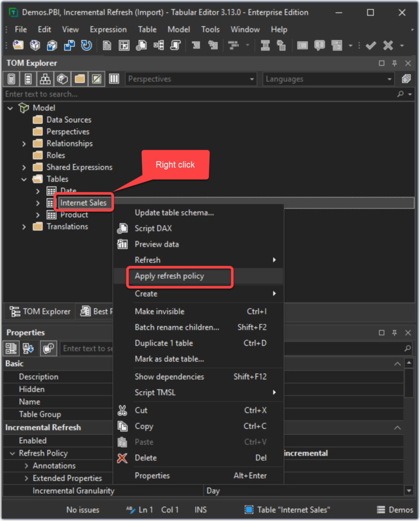The image size is (420, 521).
Task: Click the Demos model icon in the status bar
Action: (x=381, y=509)
